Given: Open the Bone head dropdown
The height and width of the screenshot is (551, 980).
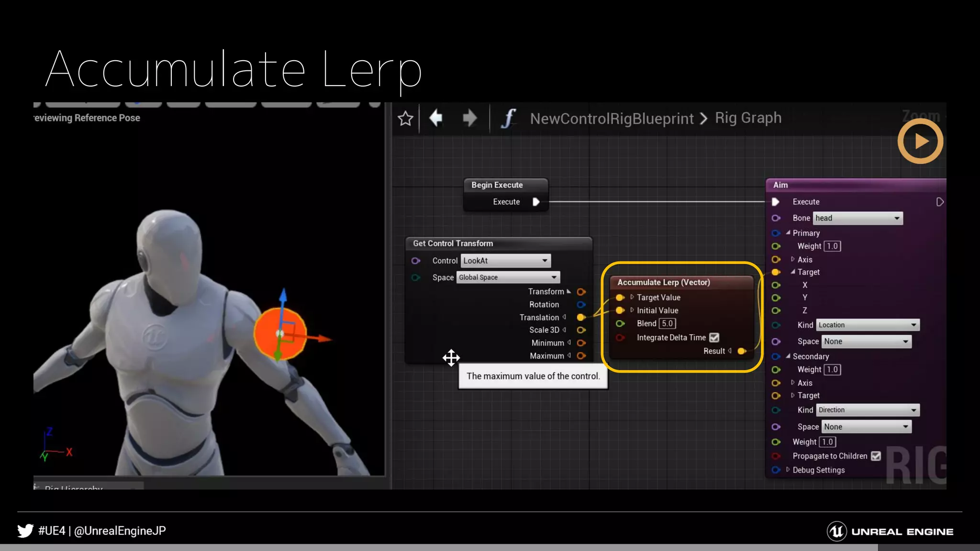Looking at the screenshot, I should [857, 218].
